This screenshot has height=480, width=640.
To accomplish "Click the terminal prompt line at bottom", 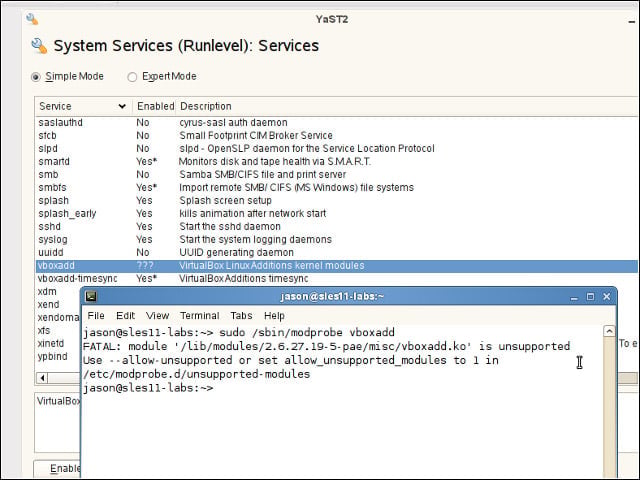I will tap(148, 388).
